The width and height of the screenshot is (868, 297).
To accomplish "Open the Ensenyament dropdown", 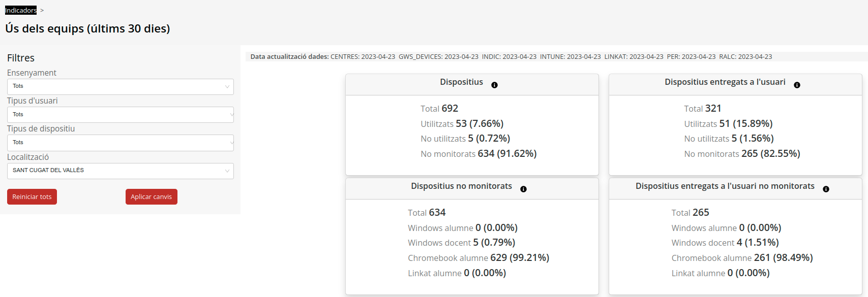I will point(120,87).
